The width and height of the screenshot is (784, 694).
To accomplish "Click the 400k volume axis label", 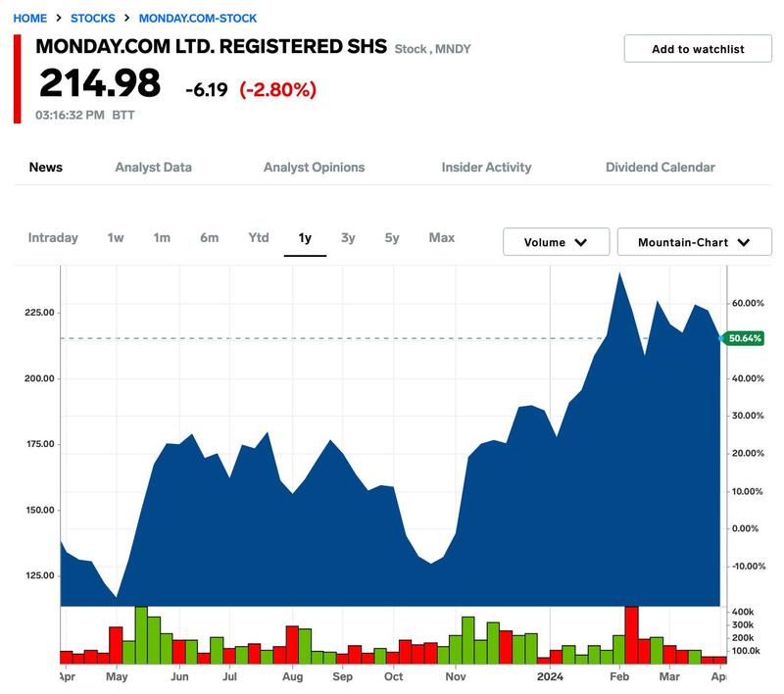I will click(743, 612).
